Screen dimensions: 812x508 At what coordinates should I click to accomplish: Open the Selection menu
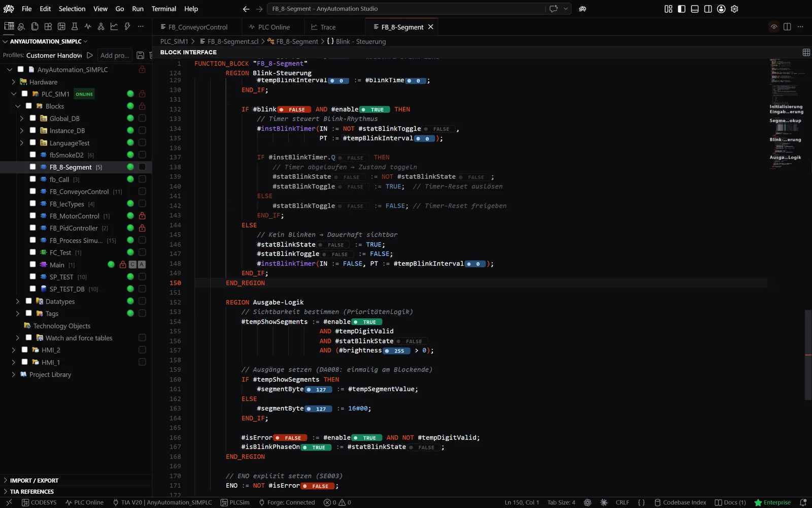coord(72,9)
